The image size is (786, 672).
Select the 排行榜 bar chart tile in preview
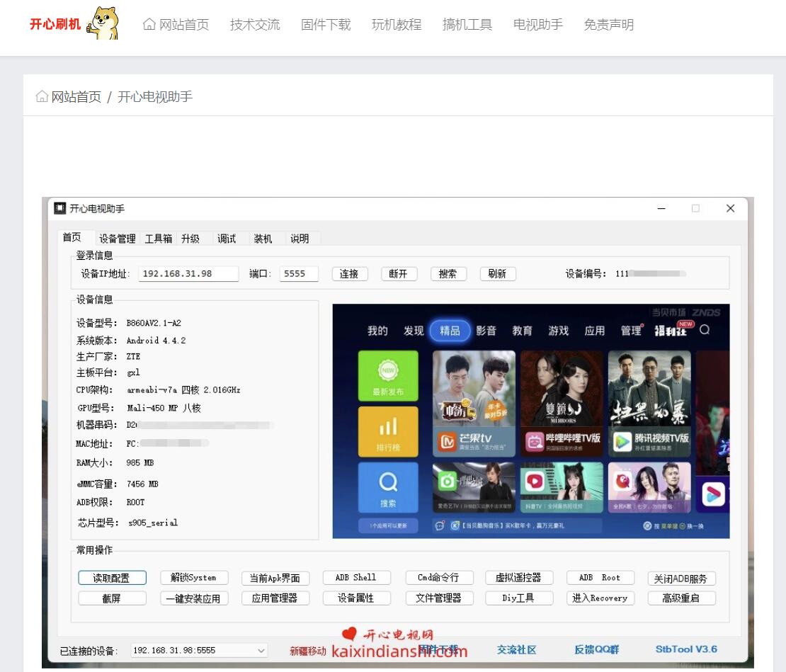click(x=388, y=432)
